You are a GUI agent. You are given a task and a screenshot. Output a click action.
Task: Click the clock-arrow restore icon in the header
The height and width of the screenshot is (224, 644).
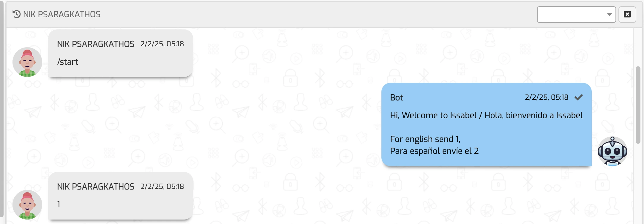click(16, 14)
